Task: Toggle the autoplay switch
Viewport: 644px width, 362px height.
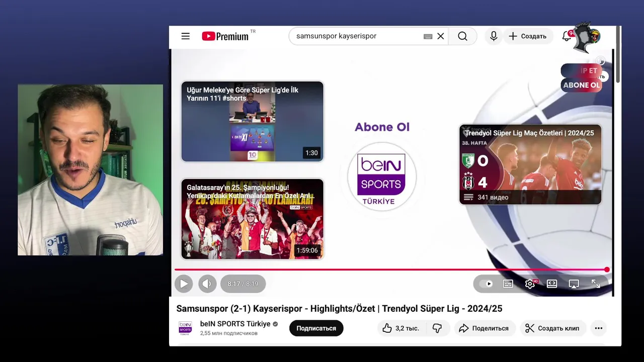Action: tap(487, 284)
